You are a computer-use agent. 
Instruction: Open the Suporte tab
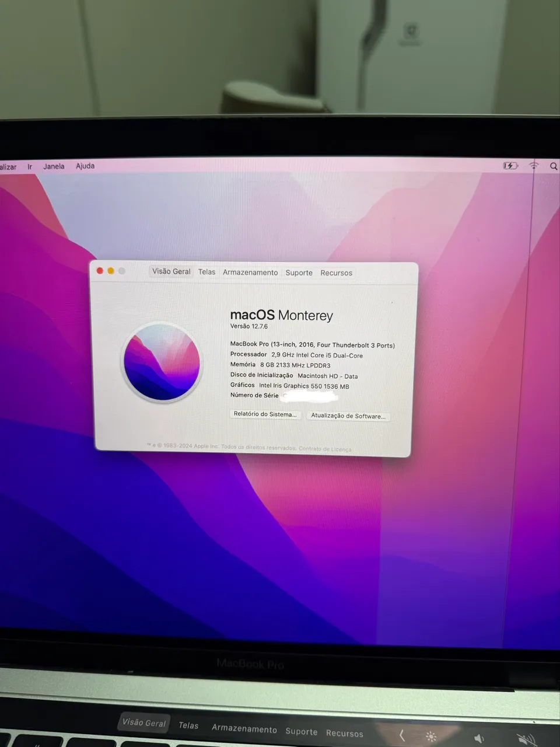(x=299, y=273)
